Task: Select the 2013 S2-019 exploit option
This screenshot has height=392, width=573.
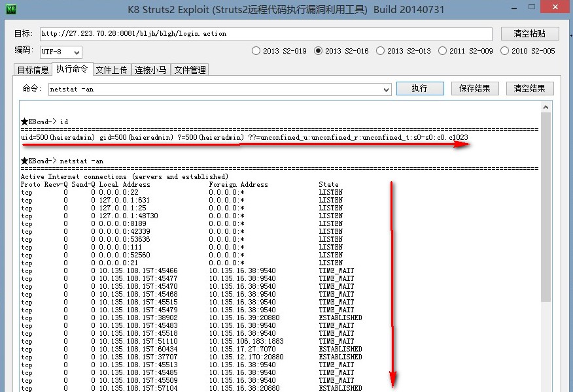Action: 279,51
